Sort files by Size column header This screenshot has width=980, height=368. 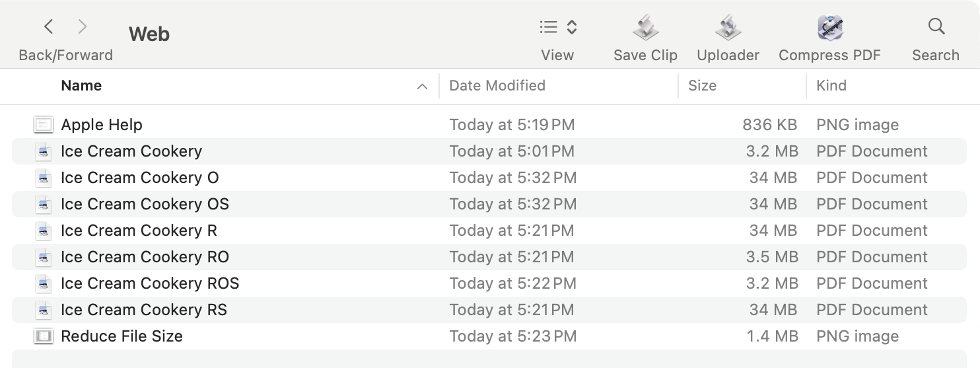[702, 86]
